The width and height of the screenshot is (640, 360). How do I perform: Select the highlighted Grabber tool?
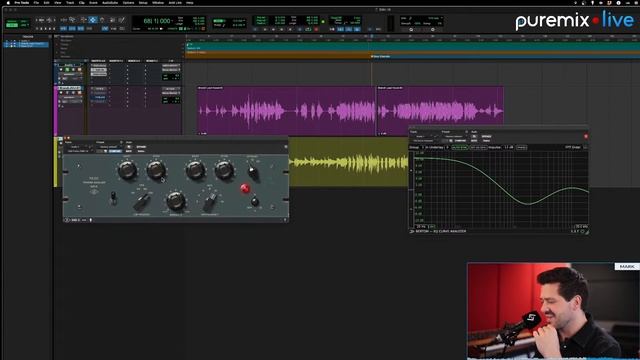coord(93,20)
